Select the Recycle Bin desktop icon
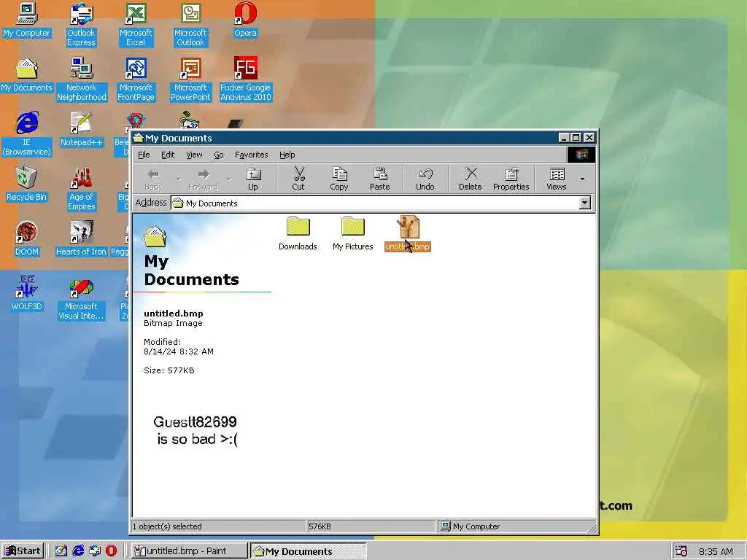 tap(27, 184)
